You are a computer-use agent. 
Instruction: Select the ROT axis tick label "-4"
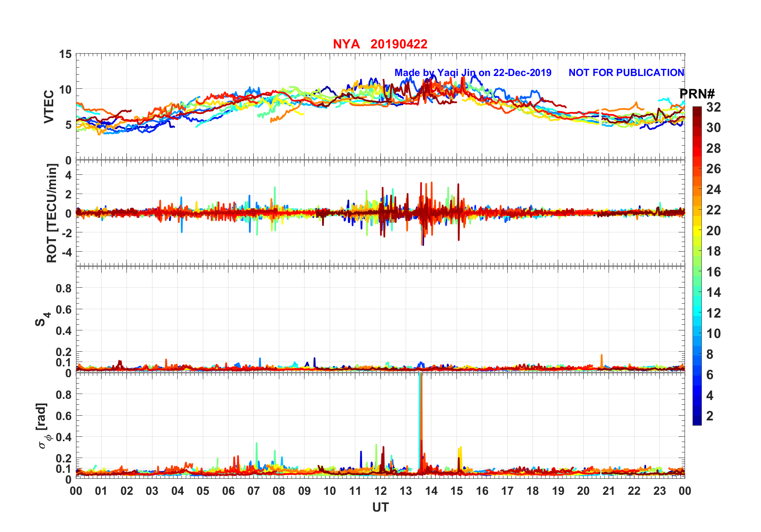tap(66, 252)
